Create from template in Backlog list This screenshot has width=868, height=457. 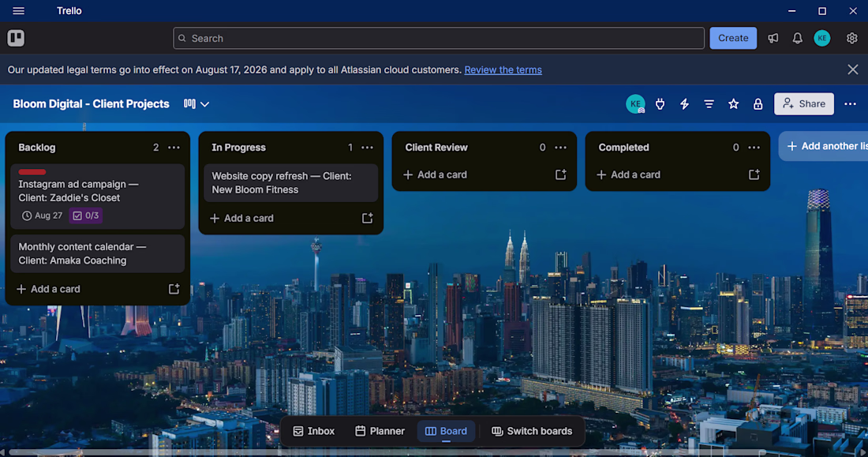coord(174,289)
